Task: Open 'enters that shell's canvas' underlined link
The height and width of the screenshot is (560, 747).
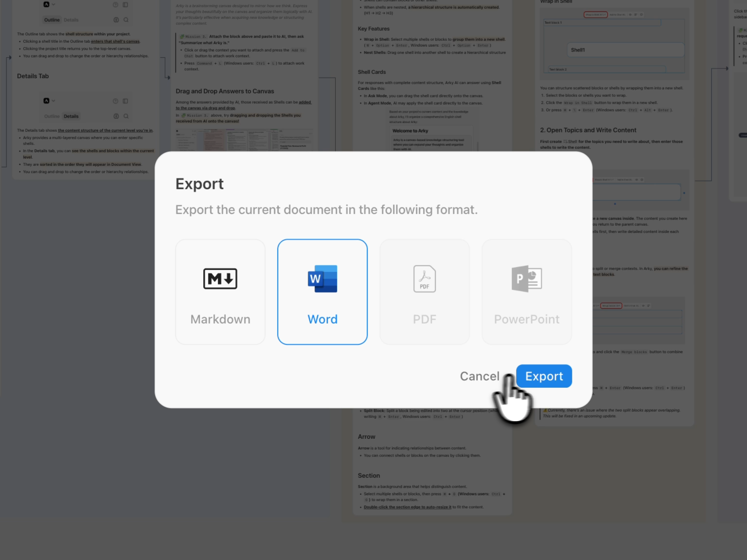Action: click(115, 41)
